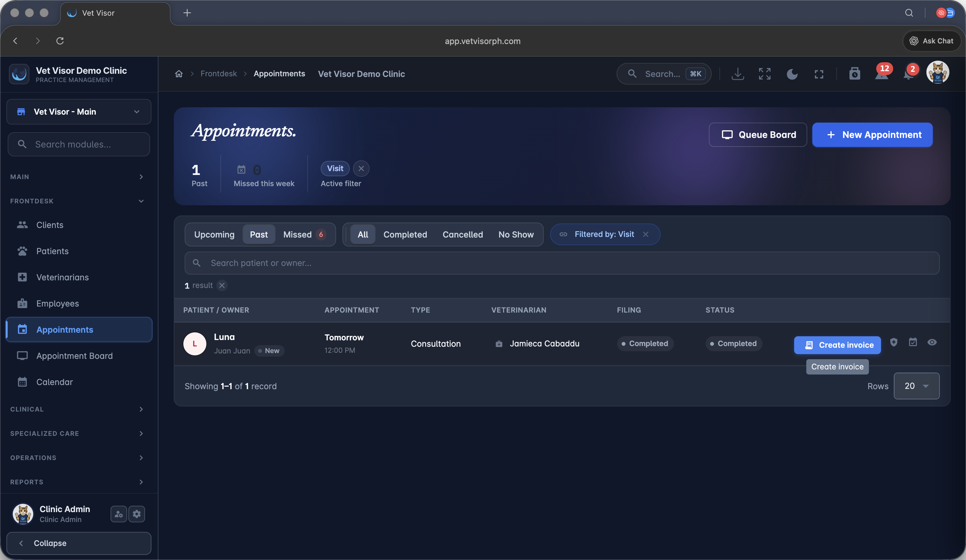Focus the Search patient or owner field
Viewport: 966px width, 560px height.
[x=562, y=263]
